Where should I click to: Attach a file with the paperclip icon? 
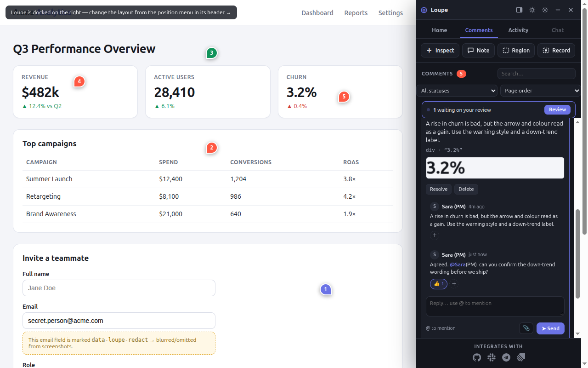pyautogui.click(x=526, y=328)
